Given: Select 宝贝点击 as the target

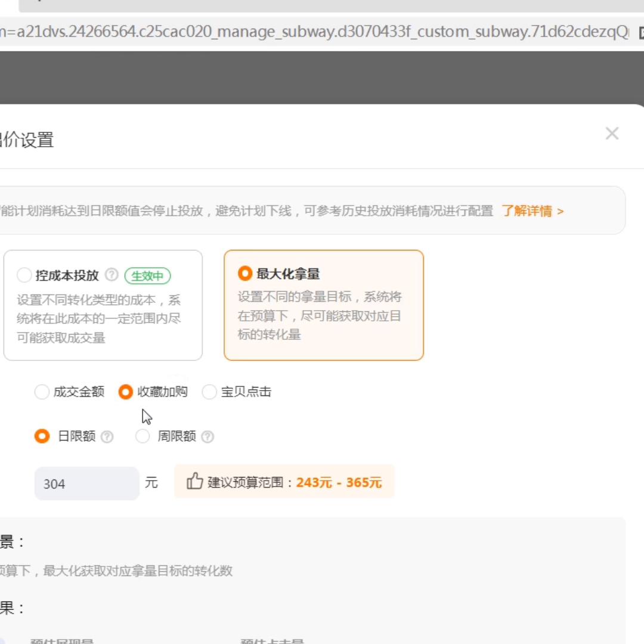Looking at the screenshot, I should (209, 392).
